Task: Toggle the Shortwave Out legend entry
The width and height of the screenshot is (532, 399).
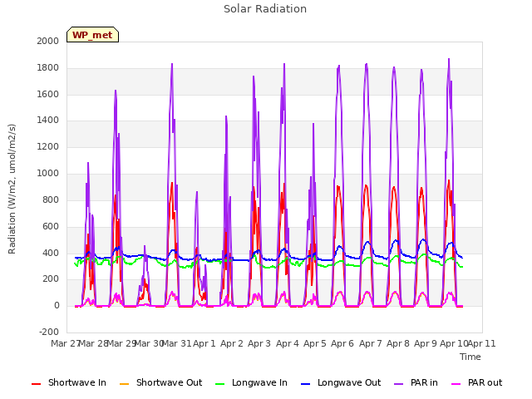Action: pyautogui.click(x=160, y=382)
